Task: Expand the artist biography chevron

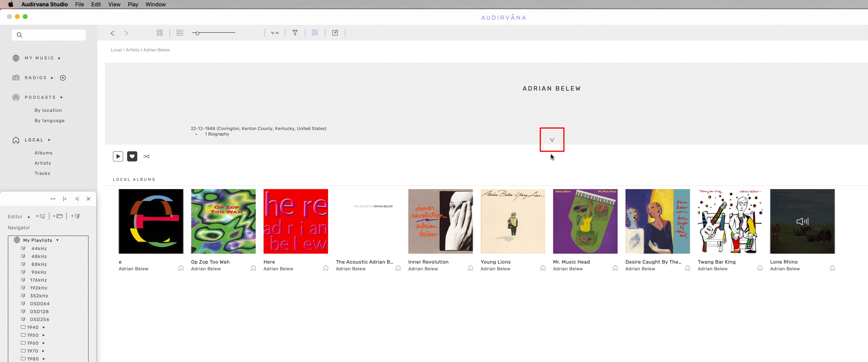Action: [x=552, y=140]
